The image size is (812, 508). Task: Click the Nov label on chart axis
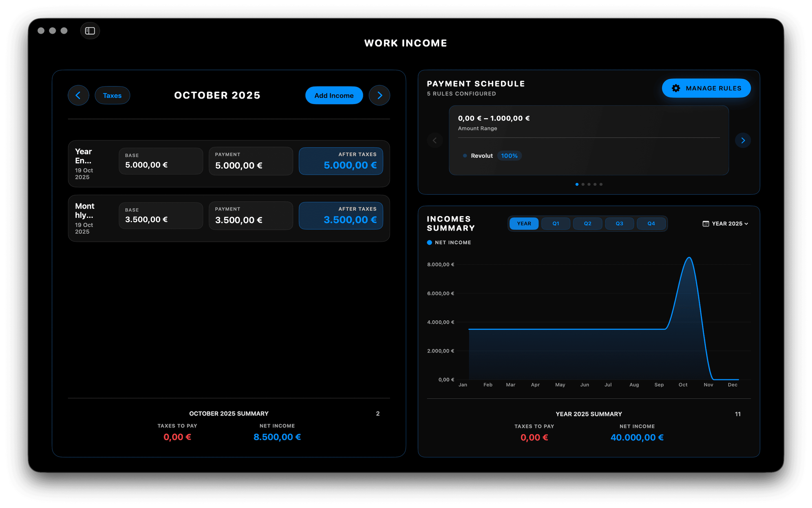(708, 385)
